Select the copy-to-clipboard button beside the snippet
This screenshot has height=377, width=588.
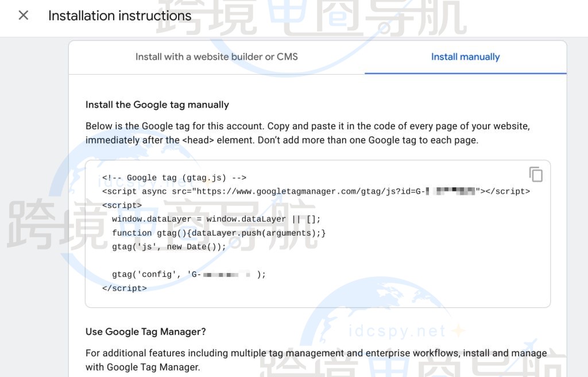coord(536,174)
